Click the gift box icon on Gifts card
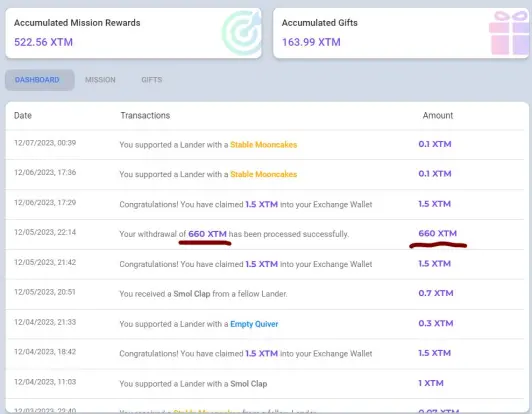Screen dimensions: 532x414 [x=509, y=33]
